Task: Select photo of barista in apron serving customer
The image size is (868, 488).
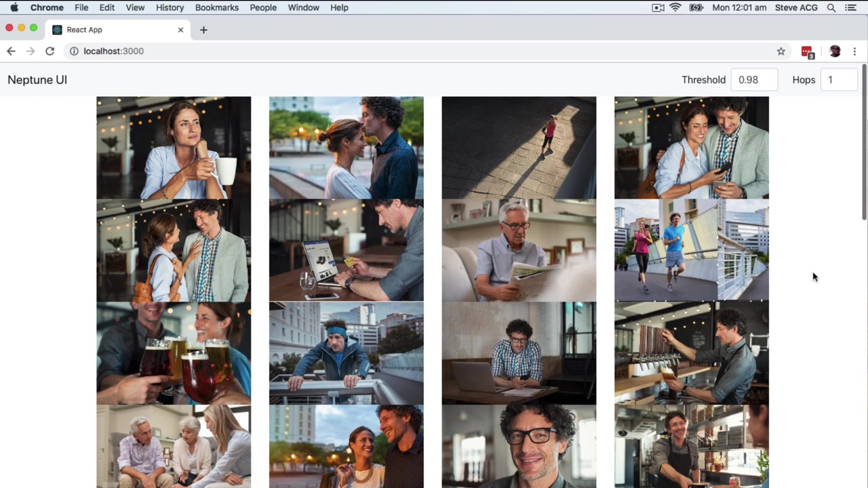Action: pos(692,447)
